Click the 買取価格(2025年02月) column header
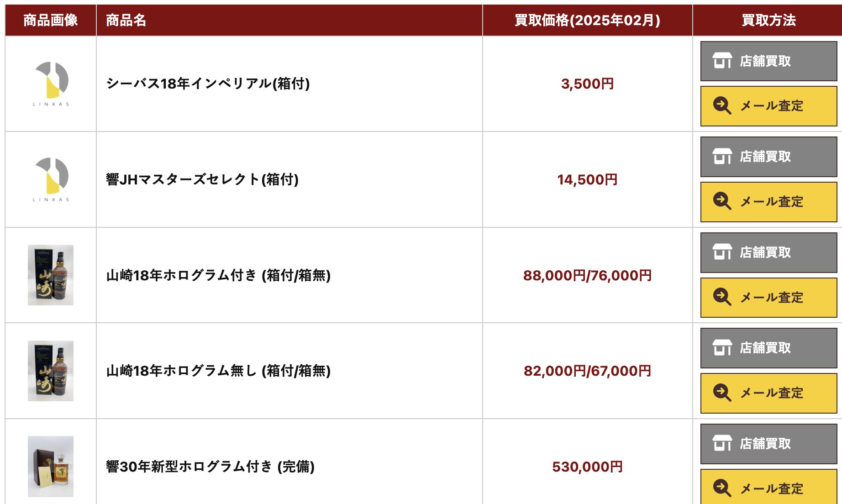The image size is (842, 504). [587, 20]
